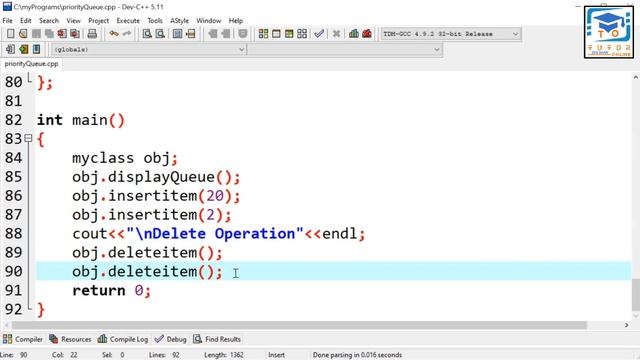This screenshot has height=360, width=640.
Task: Click on 'obj.displayQueue();' code line
Action: pyautogui.click(x=156, y=177)
